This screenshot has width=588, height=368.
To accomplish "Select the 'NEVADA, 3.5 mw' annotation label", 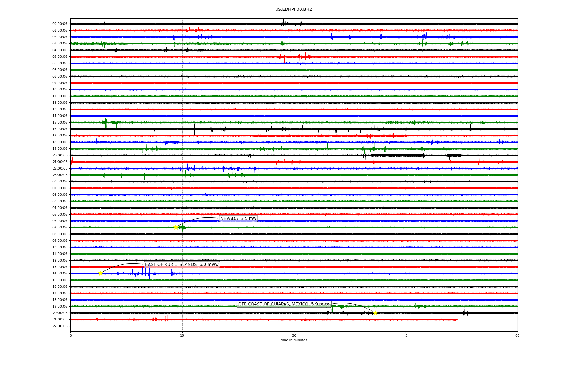I will click(238, 219).
